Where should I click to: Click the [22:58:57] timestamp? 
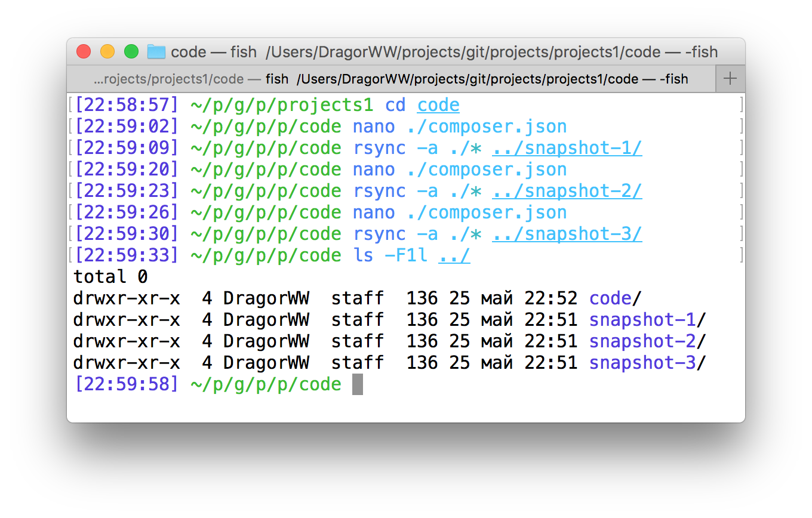[127, 105]
